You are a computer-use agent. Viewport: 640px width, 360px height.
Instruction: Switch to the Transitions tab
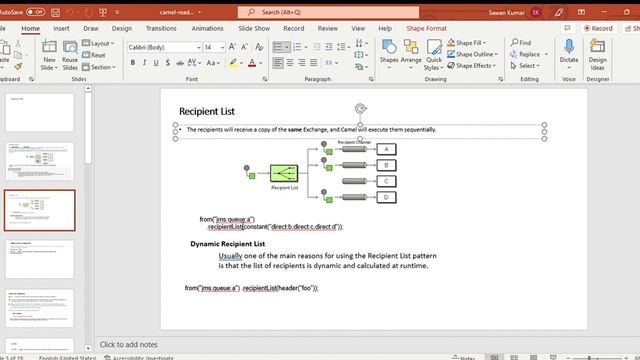[x=161, y=28]
